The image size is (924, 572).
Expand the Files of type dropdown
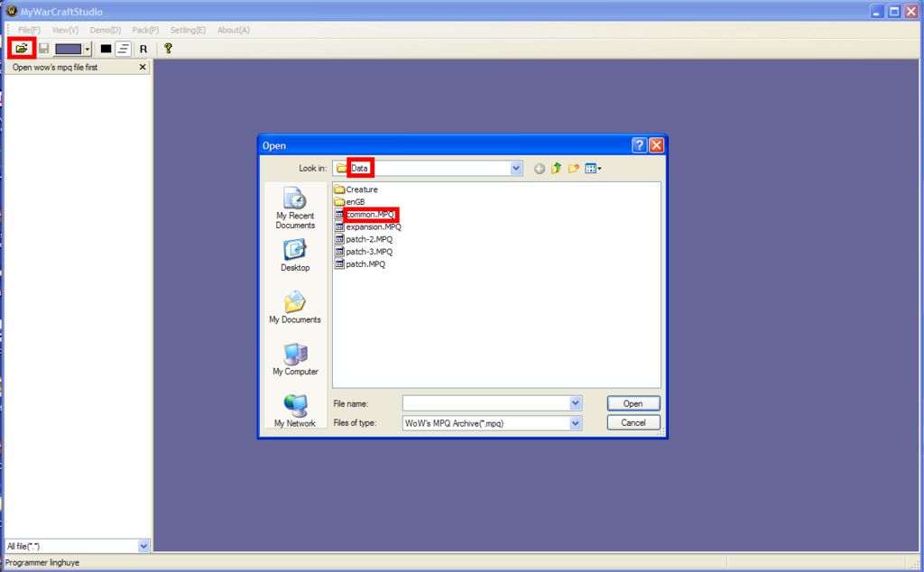575,423
